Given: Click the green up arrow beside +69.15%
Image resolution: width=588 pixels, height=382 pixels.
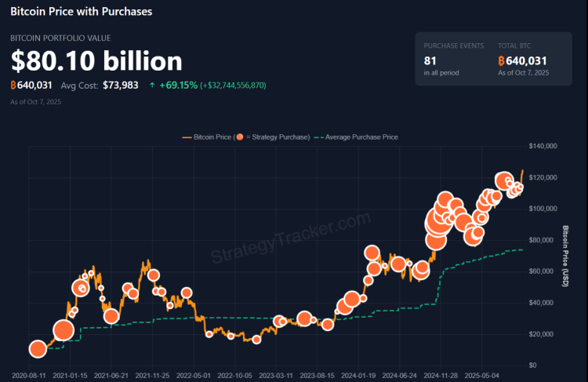Looking at the screenshot, I should click(151, 85).
